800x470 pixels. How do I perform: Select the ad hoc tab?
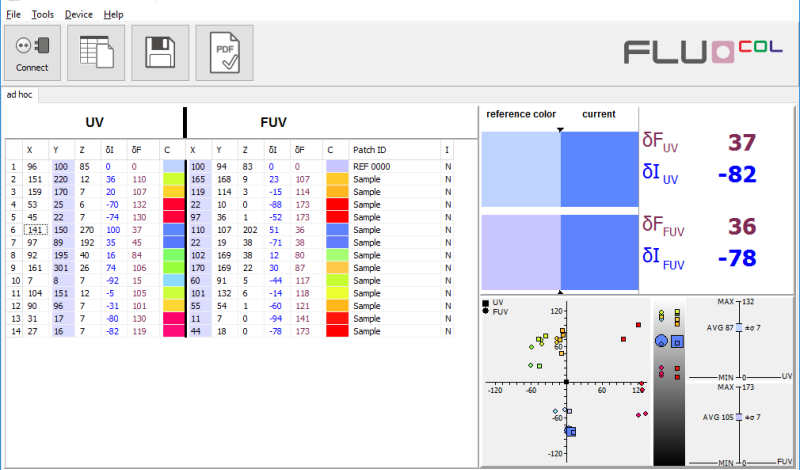click(x=19, y=94)
